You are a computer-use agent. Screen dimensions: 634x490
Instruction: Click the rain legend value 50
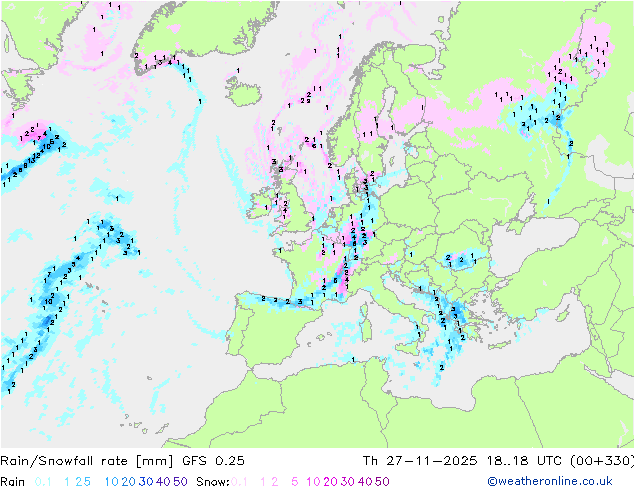[180, 482]
